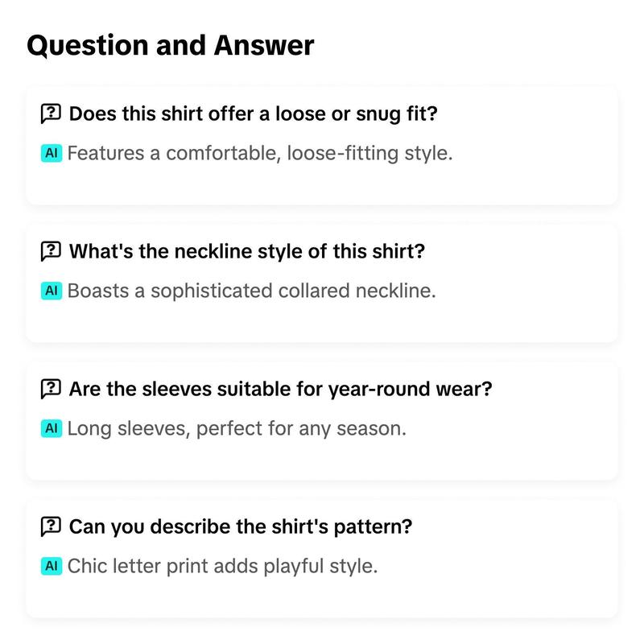Click empty area of neckline answer card

(x=534, y=318)
